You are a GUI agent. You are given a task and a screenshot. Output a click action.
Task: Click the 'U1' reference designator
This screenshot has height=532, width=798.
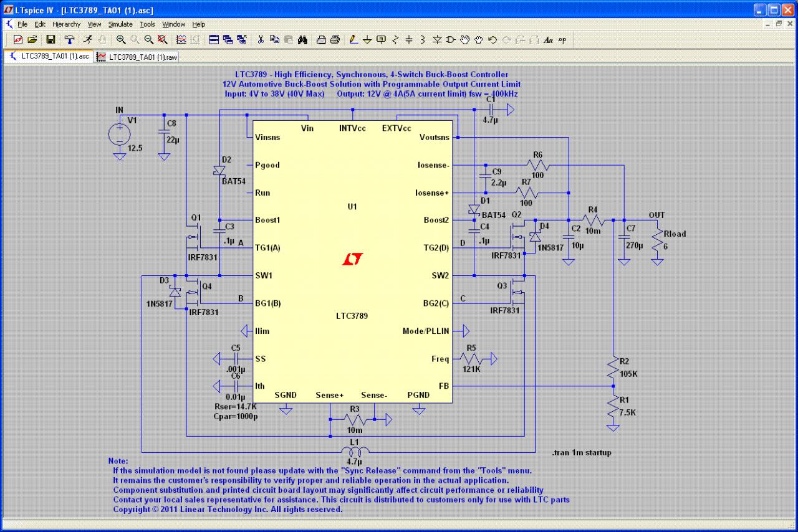(x=352, y=206)
